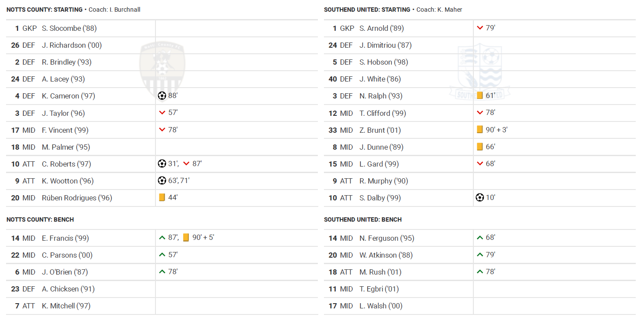
Task: Click E. Francis's yellow card icon
Action: coord(186,238)
